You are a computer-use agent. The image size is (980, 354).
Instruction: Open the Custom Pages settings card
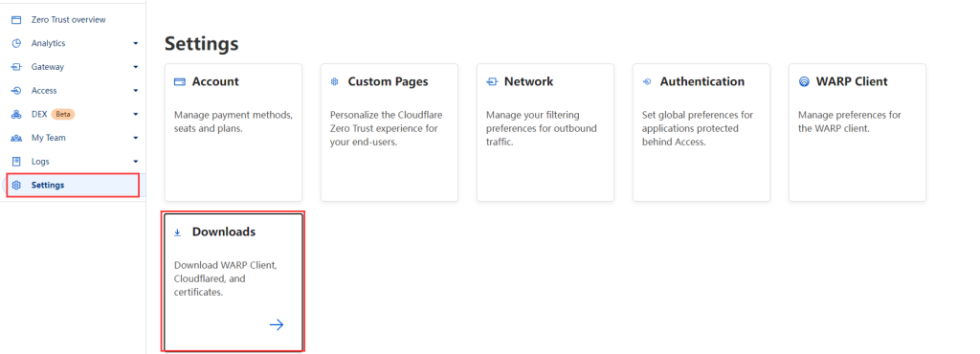click(390, 132)
